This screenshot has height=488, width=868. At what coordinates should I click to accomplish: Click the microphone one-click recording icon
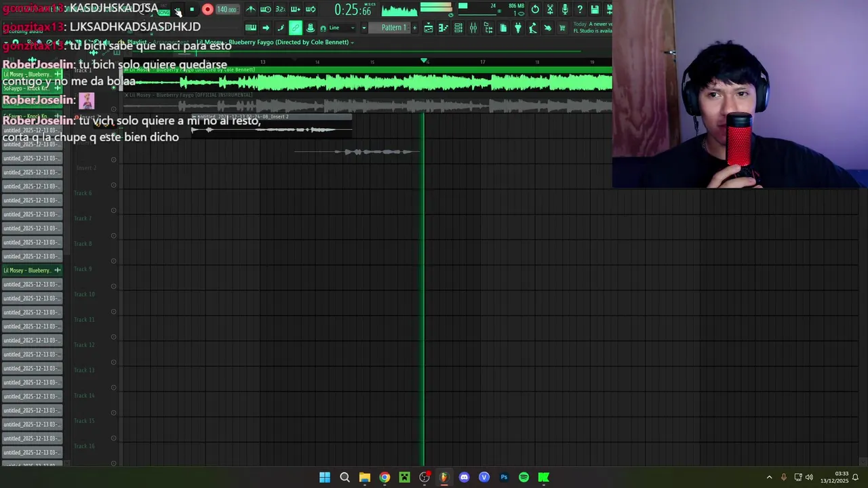[565, 9]
